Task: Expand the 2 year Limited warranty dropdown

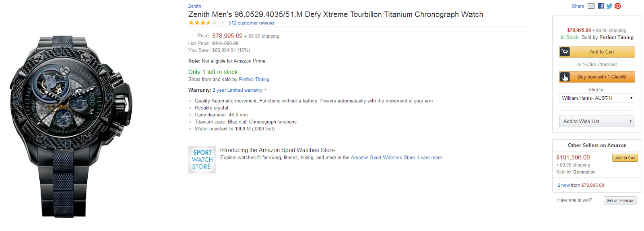Action: tap(266, 90)
